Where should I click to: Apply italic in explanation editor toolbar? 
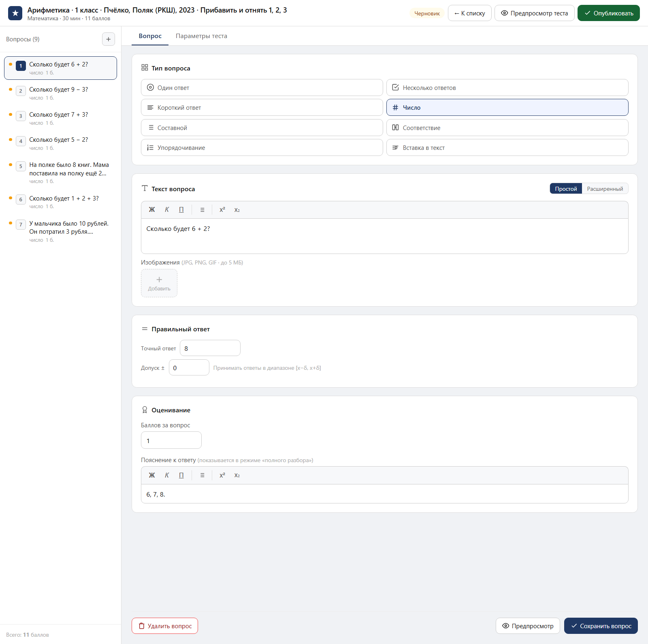tap(167, 476)
